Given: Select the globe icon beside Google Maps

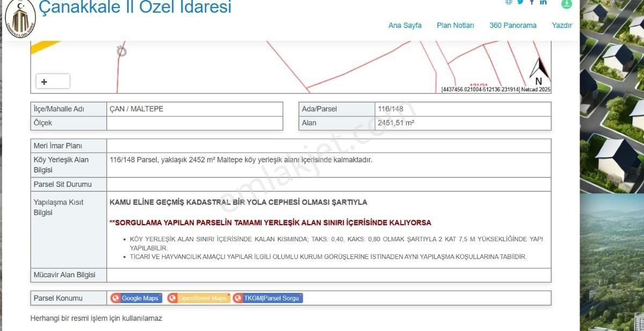Looking at the screenshot, I should tap(115, 298).
